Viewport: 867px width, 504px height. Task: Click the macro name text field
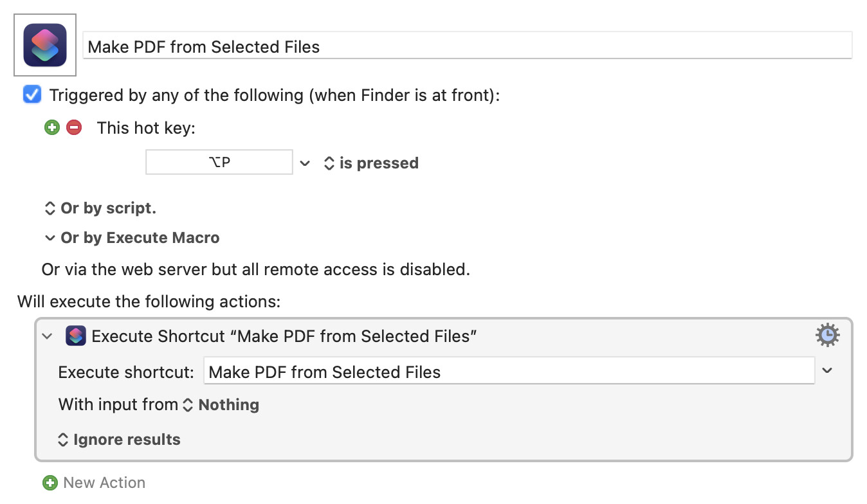pos(468,46)
